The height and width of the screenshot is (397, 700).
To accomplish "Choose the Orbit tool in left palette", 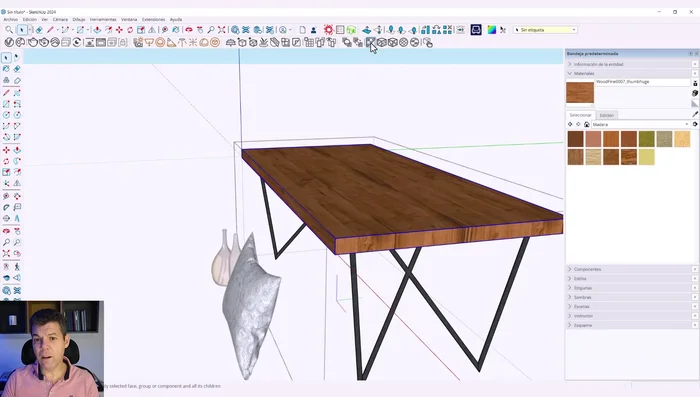I will (6, 231).
